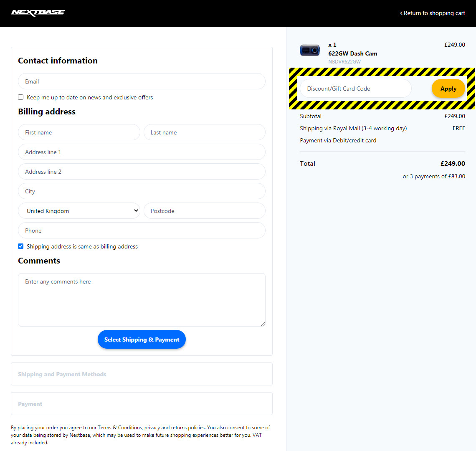Click the Postcode field
476x451 pixels.
[204, 210]
